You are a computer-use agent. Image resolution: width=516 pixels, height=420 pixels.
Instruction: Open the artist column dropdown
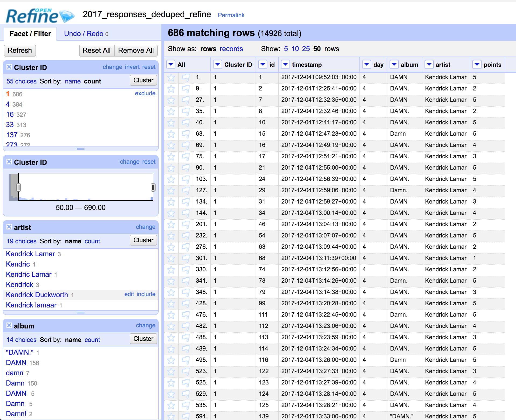(x=429, y=65)
